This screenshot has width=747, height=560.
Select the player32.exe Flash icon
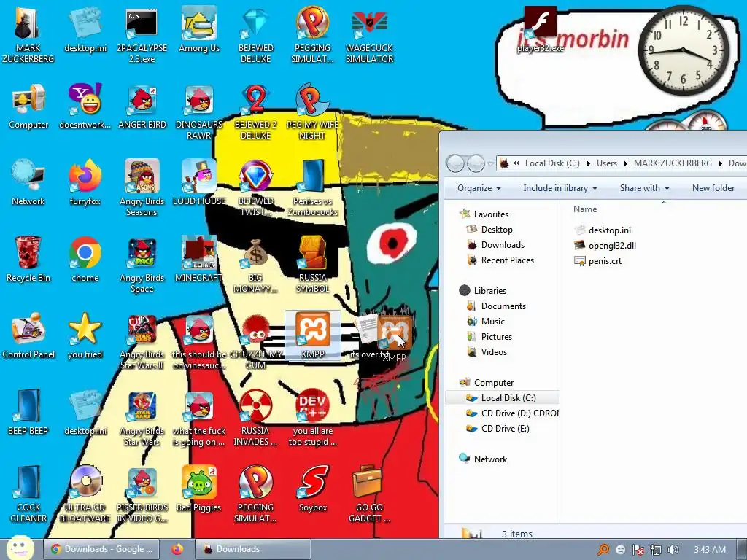pos(541,29)
